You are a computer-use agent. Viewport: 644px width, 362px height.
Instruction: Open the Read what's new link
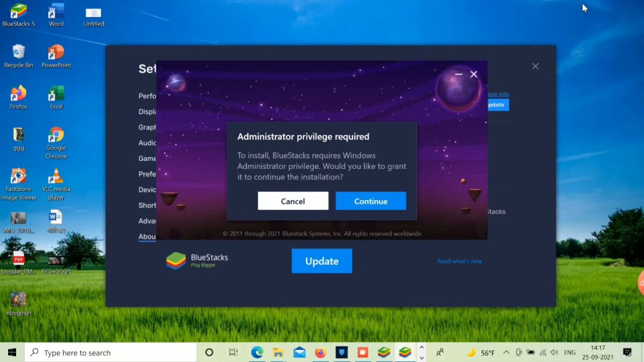coord(459,261)
